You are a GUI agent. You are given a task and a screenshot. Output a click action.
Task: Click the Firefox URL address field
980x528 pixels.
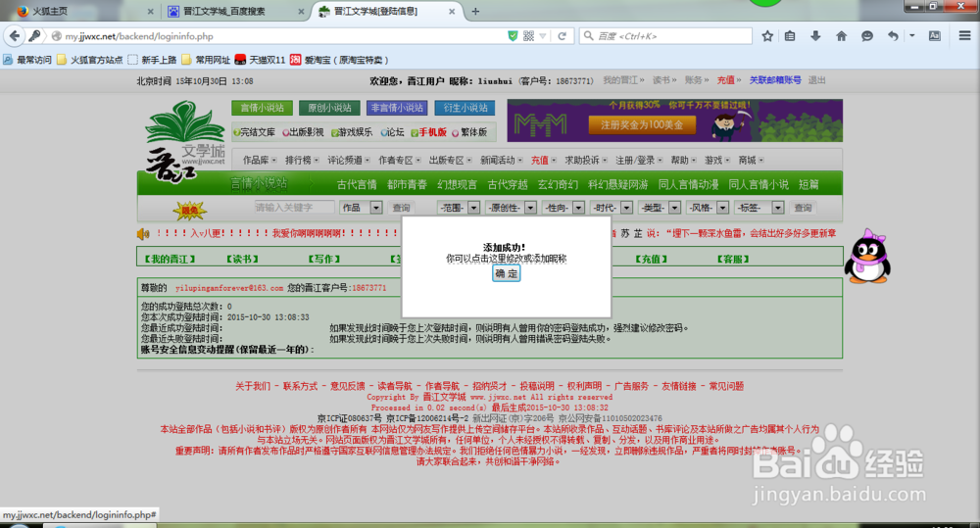281,36
